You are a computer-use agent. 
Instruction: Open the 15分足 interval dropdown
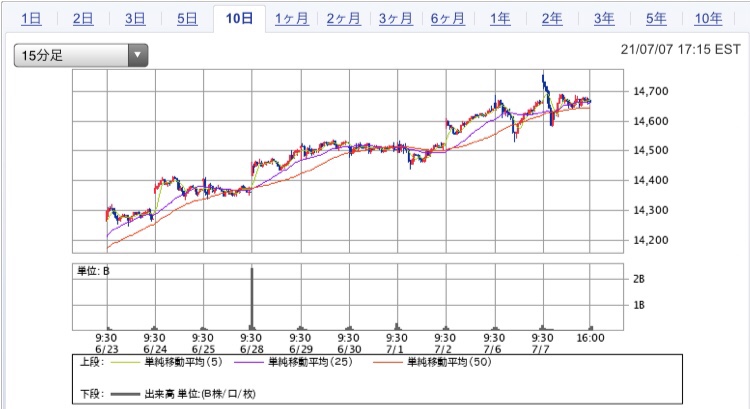pos(81,55)
